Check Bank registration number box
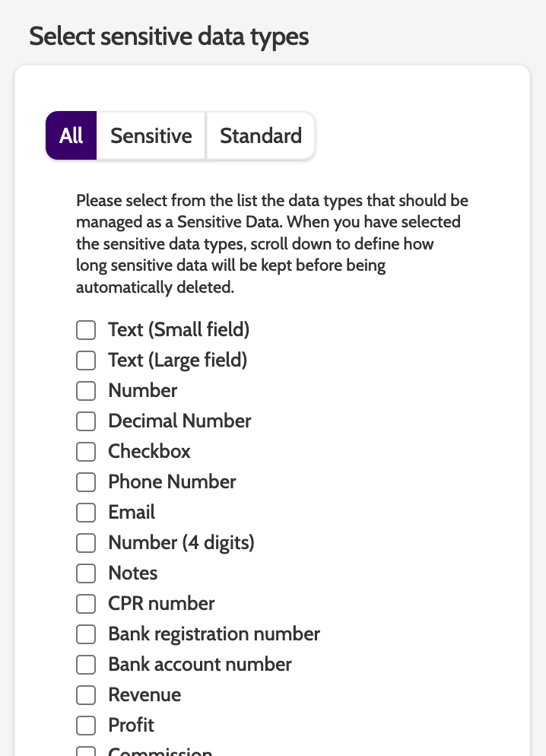 (x=86, y=634)
